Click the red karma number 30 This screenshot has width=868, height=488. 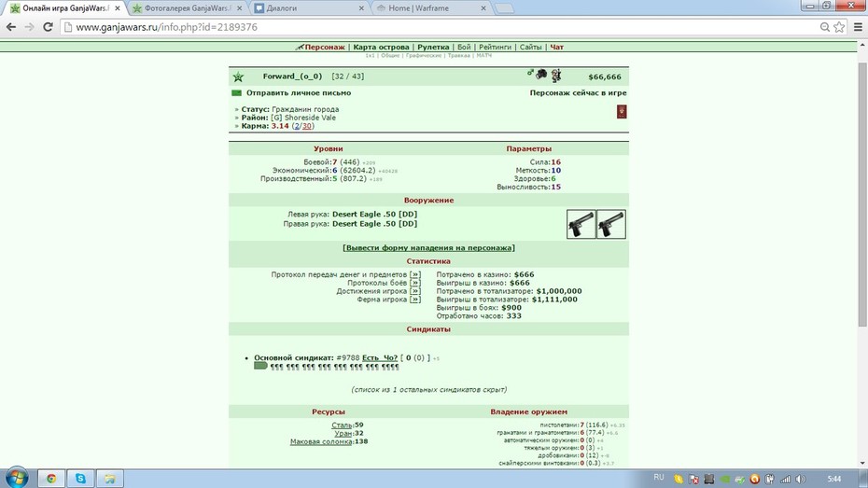307,126
